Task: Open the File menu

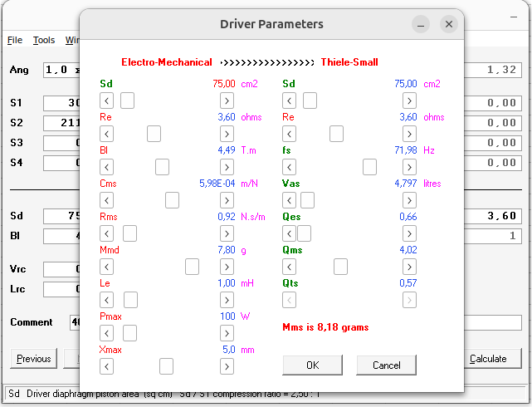Action: (x=15, y=40)
